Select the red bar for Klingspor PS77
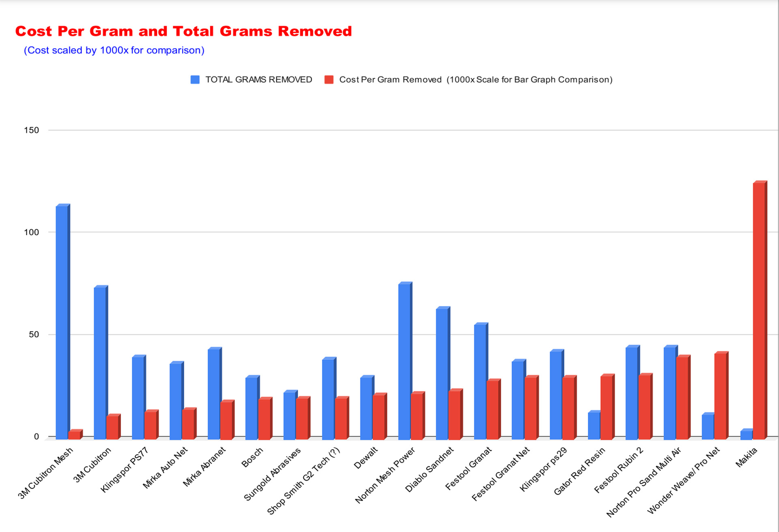 pos(151,425)
